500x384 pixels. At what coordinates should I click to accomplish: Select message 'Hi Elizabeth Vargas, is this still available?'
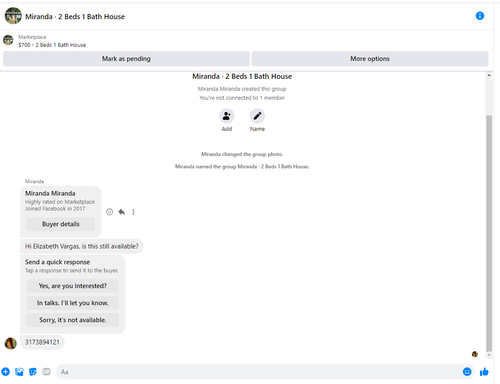(x=82, y=246)
